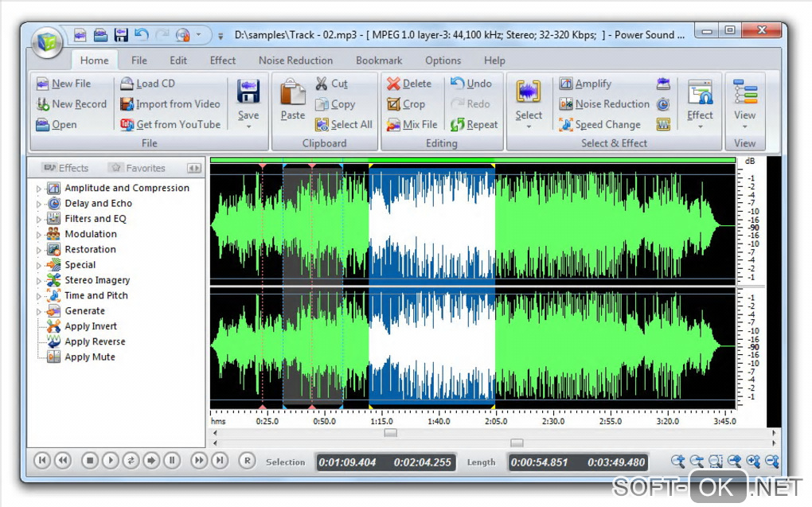
Task: Toggle the R record button
Action: 247,460
